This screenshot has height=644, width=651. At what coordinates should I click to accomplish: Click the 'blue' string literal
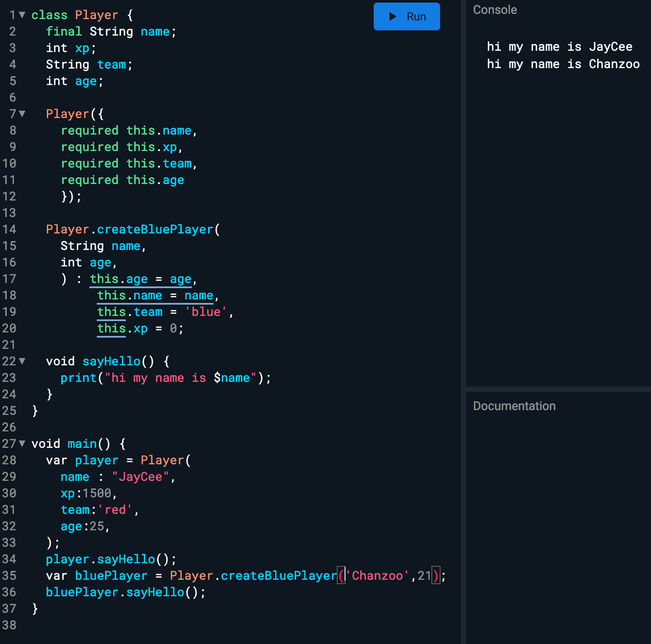click(206, 312)
